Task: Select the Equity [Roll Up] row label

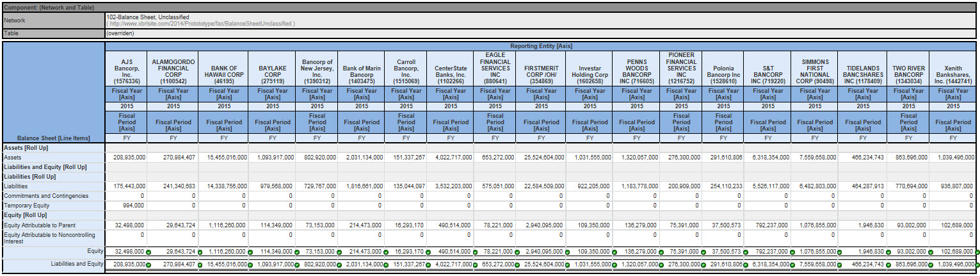Action: click(24, 215)
